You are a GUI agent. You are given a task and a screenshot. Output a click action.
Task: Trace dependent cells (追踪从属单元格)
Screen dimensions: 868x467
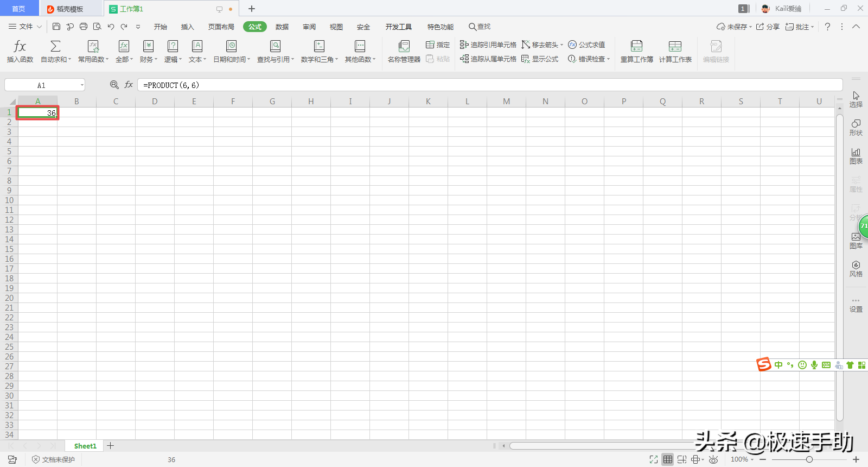pos(488,59)
